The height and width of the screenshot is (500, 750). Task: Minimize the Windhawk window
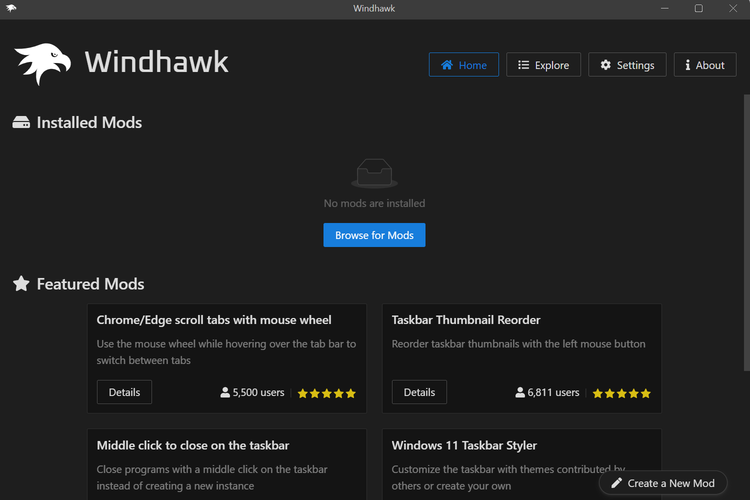664,8
